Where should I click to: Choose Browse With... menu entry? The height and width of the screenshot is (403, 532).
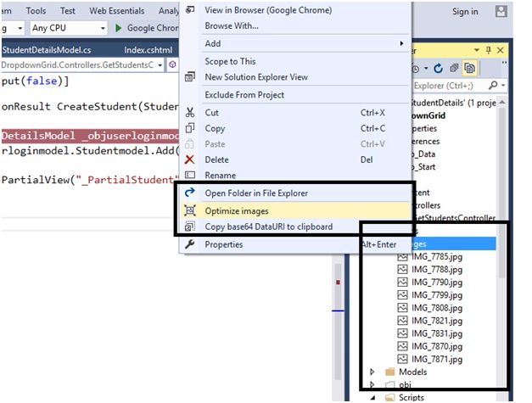[x=232, y=25]
